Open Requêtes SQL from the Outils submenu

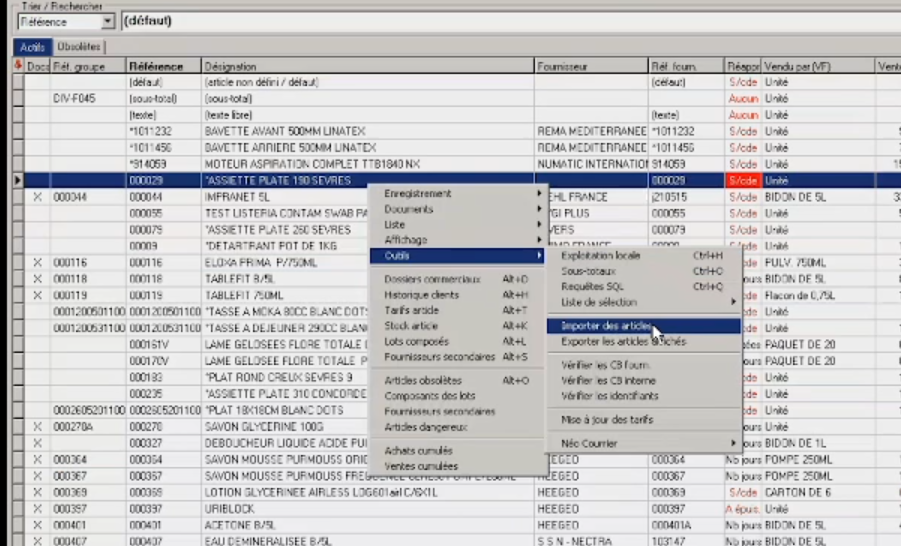pyautogui.click(x=591, y=286)
